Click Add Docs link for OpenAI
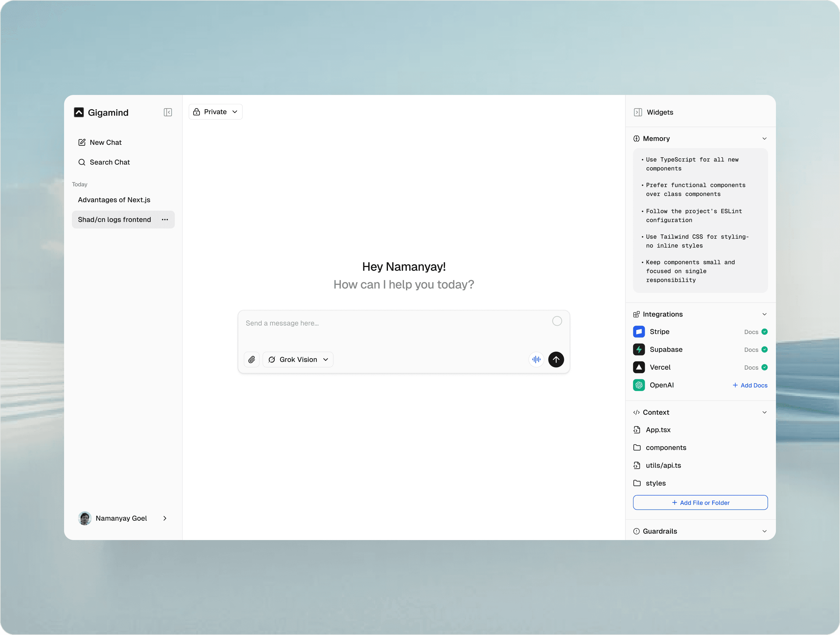The image size is (840, 635). (x=750, y=385)
